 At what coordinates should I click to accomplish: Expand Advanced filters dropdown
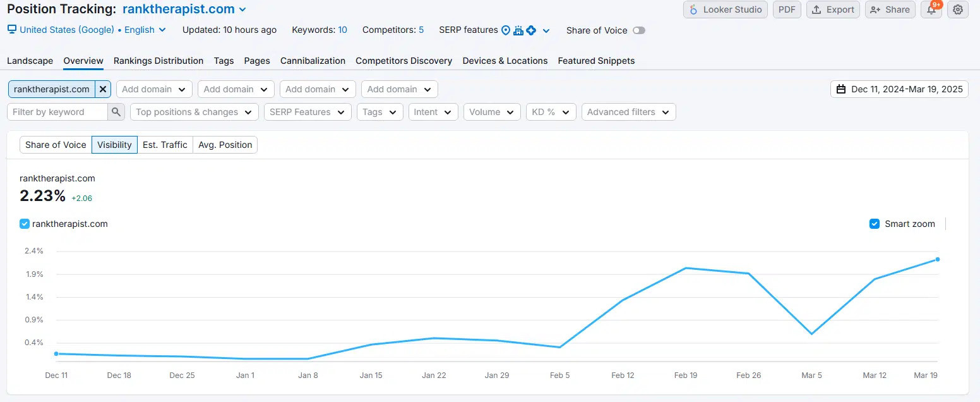629,112
